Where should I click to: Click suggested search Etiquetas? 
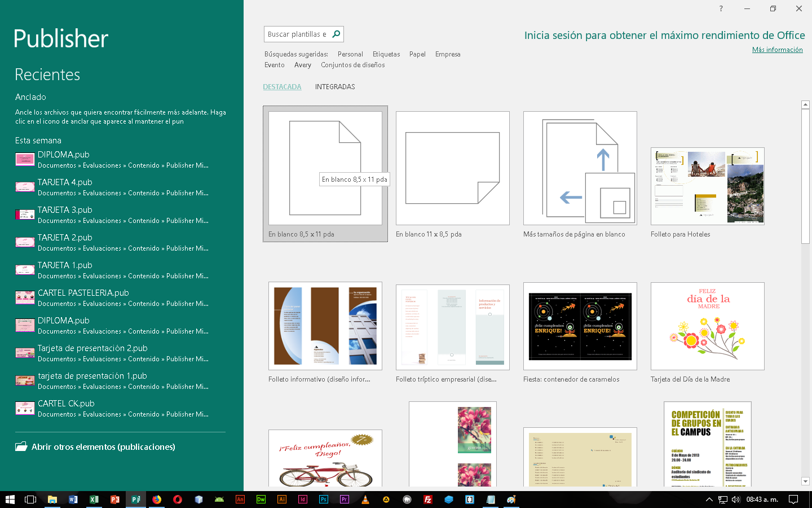click(386, 54)
